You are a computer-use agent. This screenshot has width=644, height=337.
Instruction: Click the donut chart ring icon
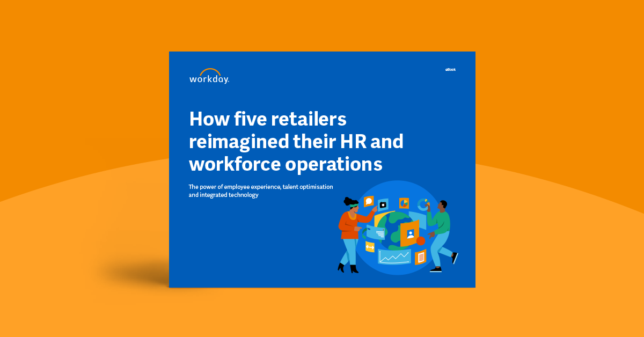coord(423,204)
